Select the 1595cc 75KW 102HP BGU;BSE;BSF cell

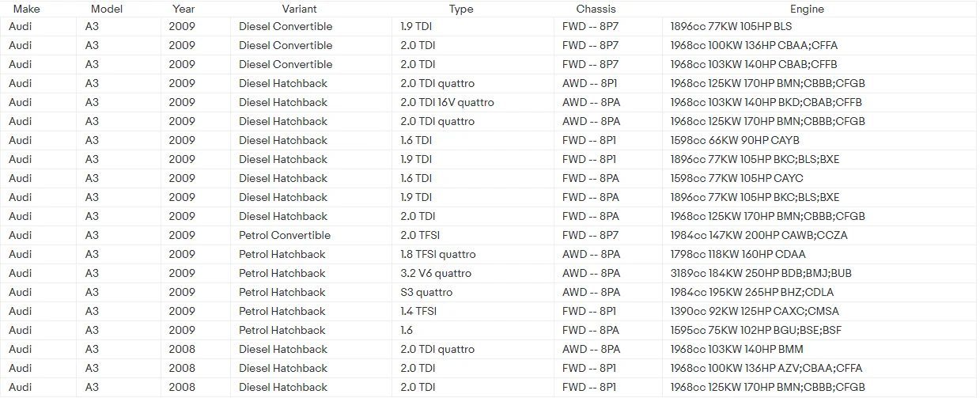pos(819,330)
